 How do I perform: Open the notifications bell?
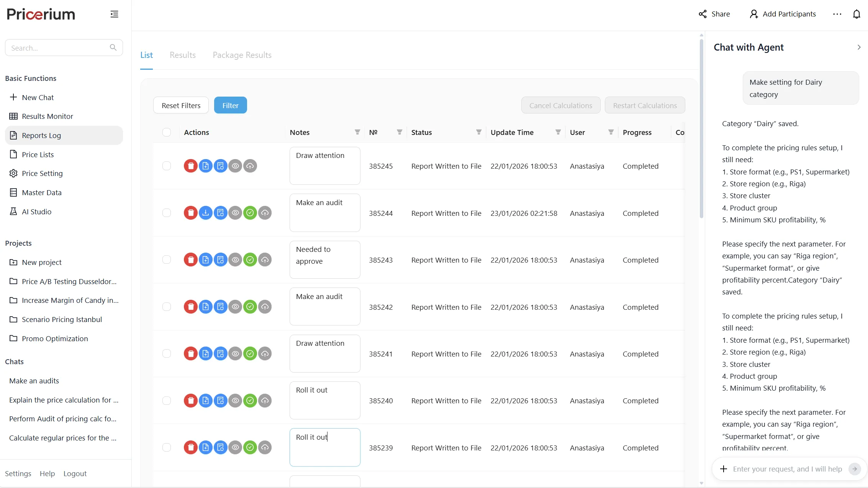point(857,14)
